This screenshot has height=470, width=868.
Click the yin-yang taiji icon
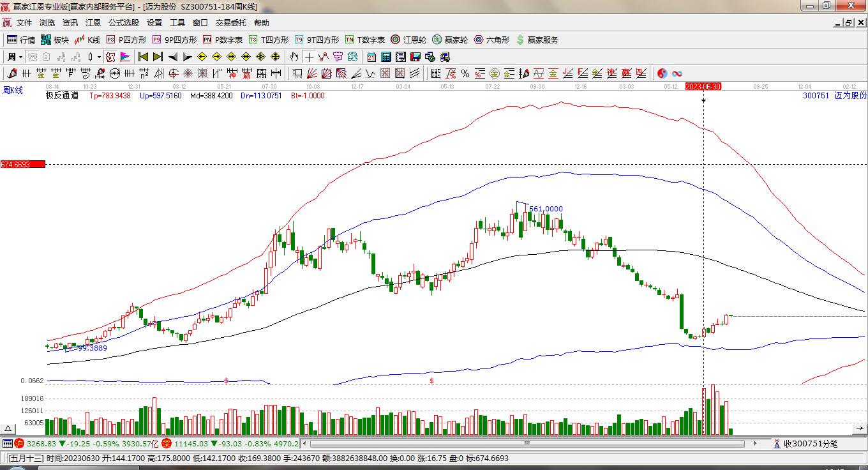click(x=662, y=73)
